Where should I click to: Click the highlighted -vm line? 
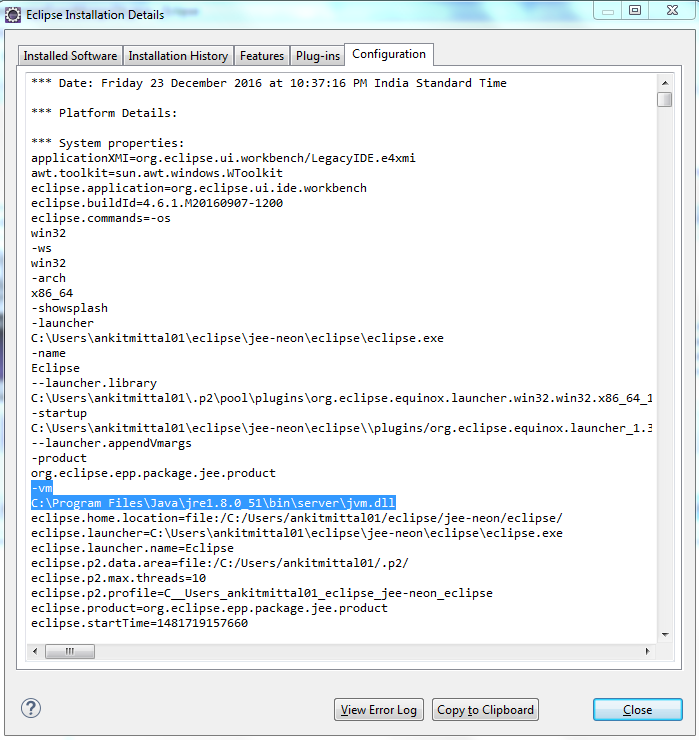pyautogui.click(x=42, y=488)
